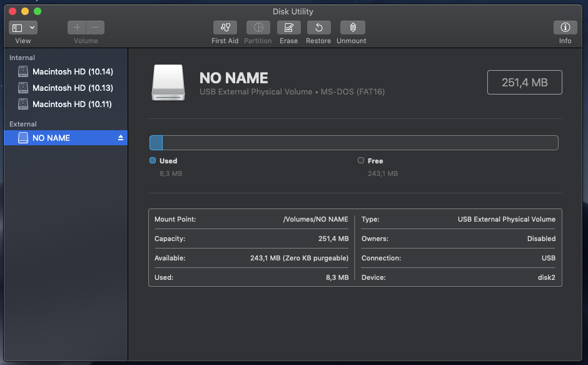This screenshot has width=588, height=365.
Task: Click the Owners value Disabled
Action: (542, 239)
